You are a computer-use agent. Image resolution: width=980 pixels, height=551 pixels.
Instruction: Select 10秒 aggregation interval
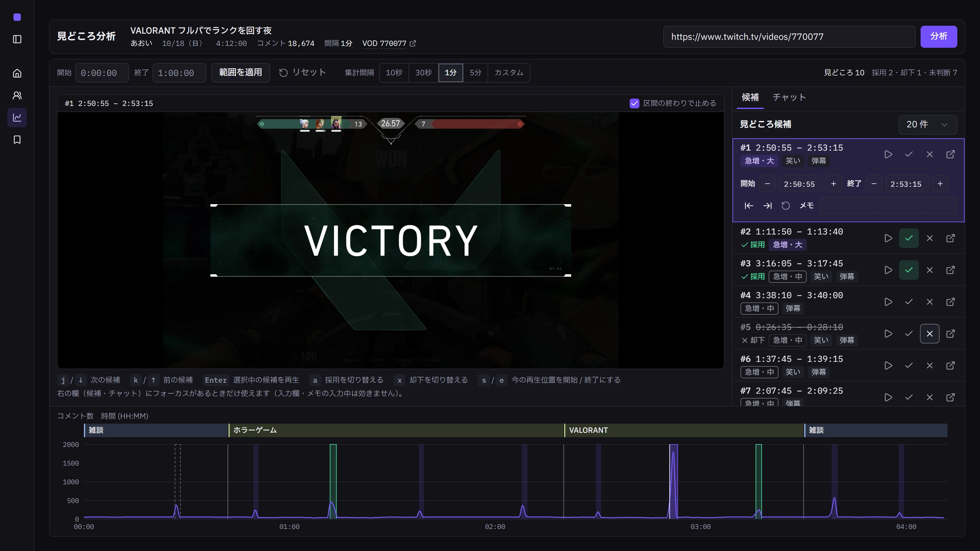(394, 73)
